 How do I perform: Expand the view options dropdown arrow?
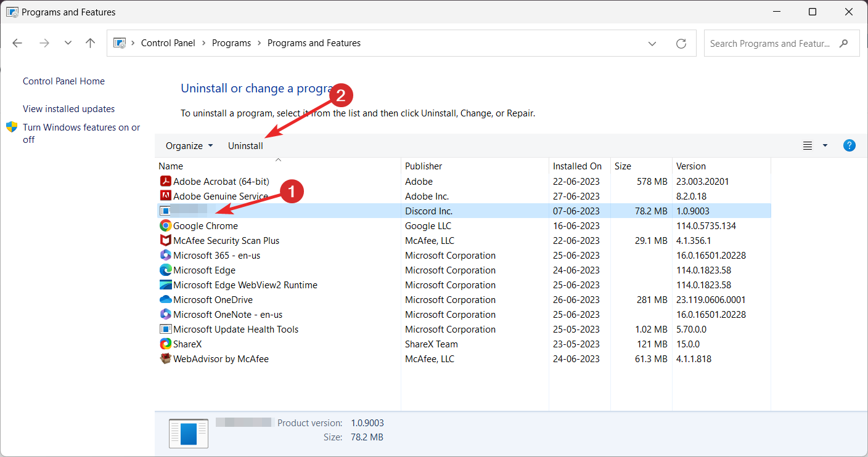pos(825,146)
